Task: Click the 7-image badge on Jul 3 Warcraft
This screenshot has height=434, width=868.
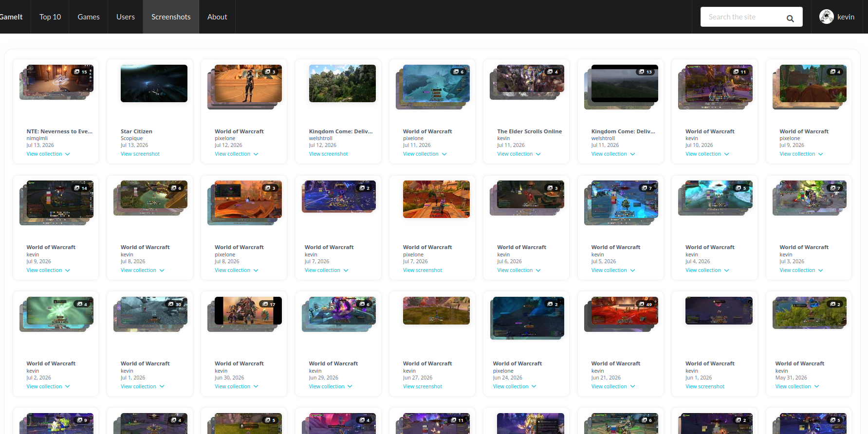Action: tap(835, 188)
